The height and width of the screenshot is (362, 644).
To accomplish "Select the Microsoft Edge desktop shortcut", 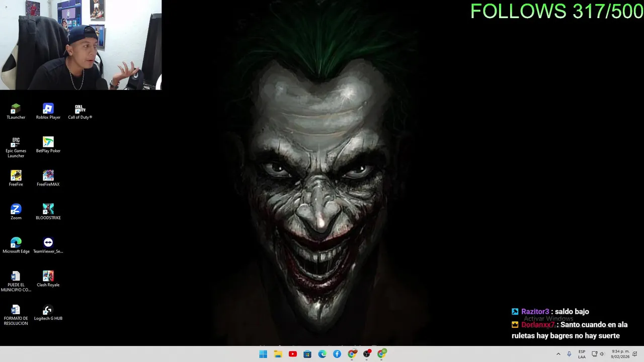I will 16,246.
